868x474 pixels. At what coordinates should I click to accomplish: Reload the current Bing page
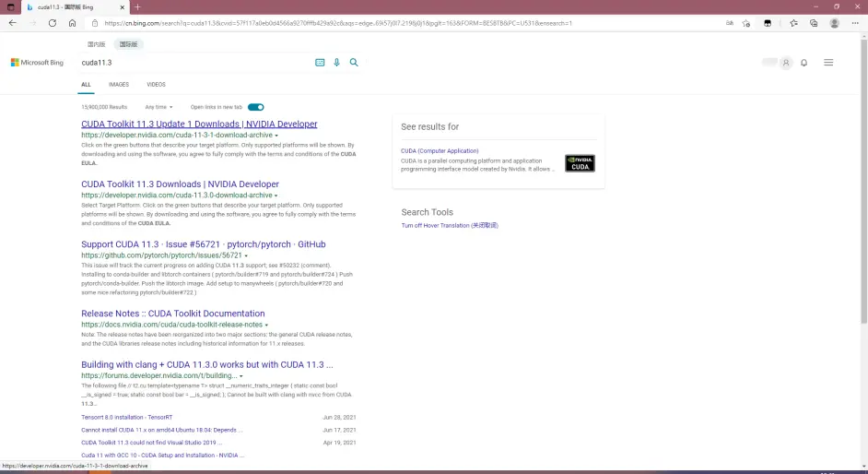(x=52, y=23)
